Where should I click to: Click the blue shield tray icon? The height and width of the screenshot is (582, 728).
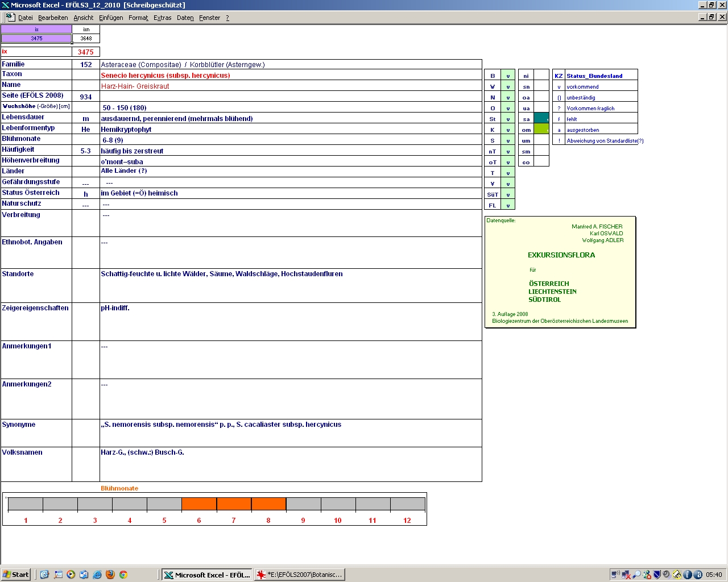pyautogui.click(x=657, y=575)
